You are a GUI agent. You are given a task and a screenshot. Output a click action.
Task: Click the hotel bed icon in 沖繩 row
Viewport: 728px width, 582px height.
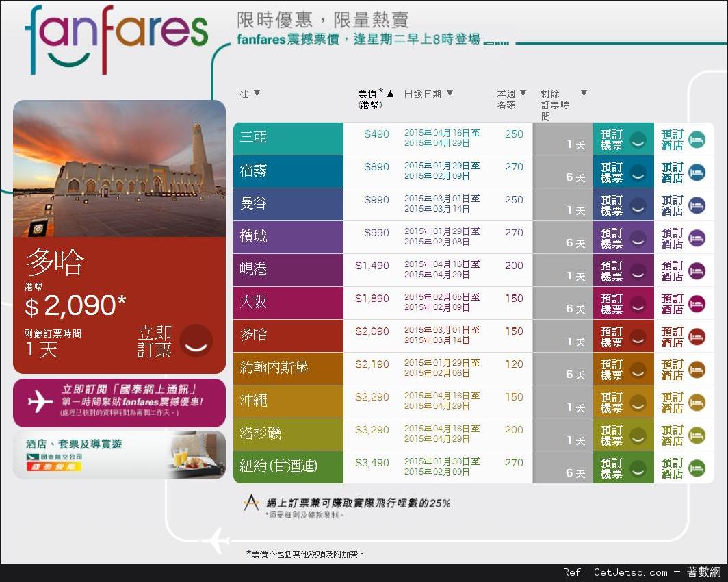(x=697, y=403)
